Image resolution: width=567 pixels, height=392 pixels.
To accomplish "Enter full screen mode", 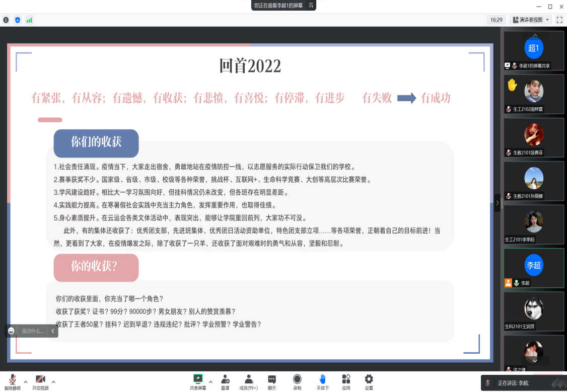I will (559, 20).
